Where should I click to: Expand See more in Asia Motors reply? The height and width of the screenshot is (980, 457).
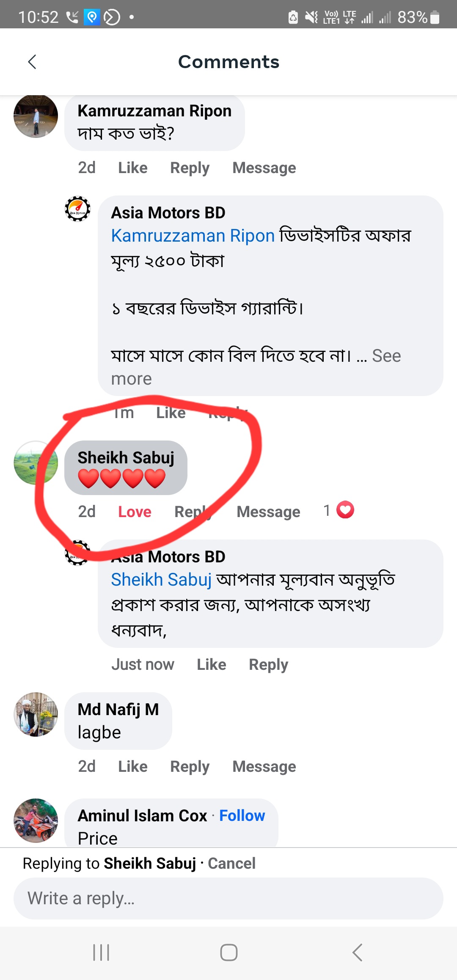click(x=386, y=356)
